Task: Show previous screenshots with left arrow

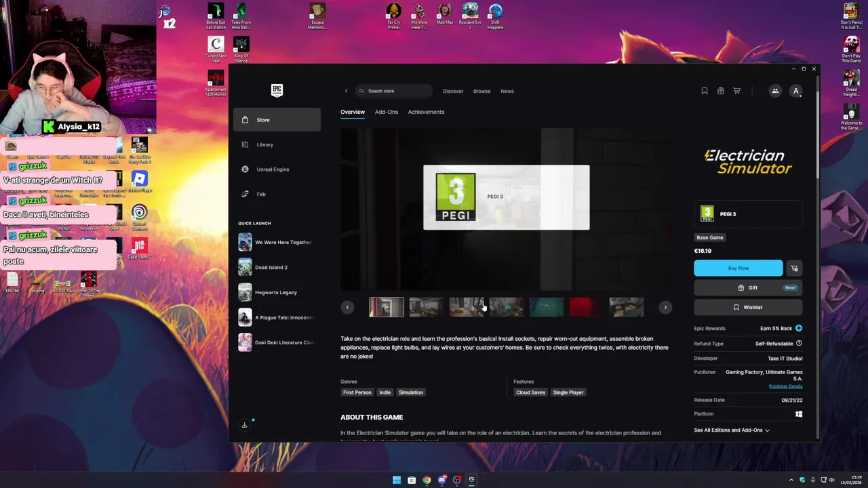Action: point(347,307)
